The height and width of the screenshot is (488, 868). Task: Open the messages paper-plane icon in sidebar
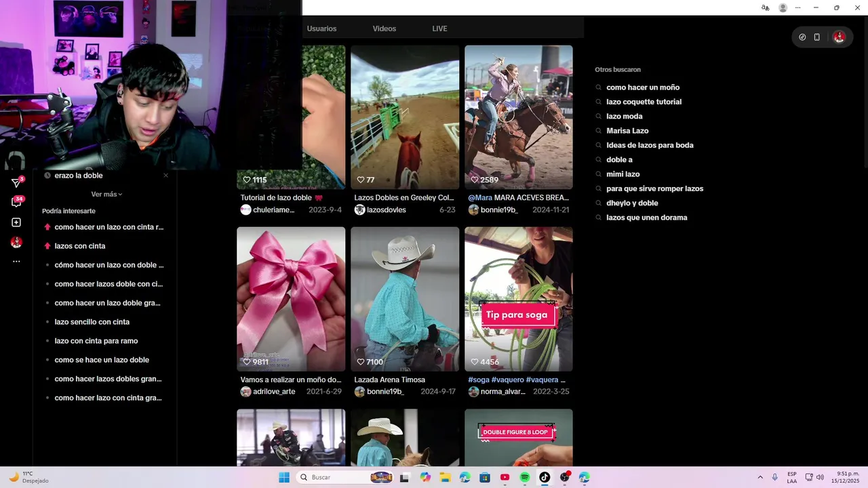point(16,183)
